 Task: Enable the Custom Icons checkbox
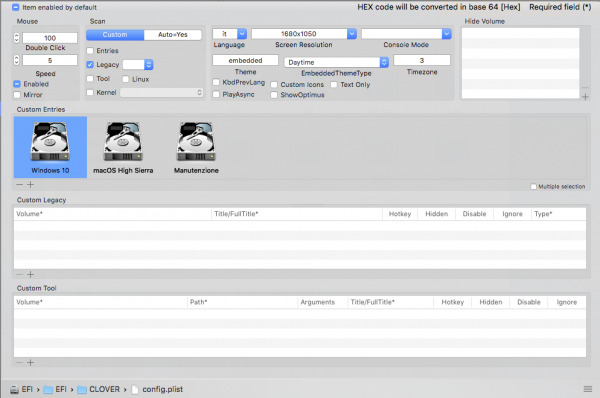(x=274, y=85)
